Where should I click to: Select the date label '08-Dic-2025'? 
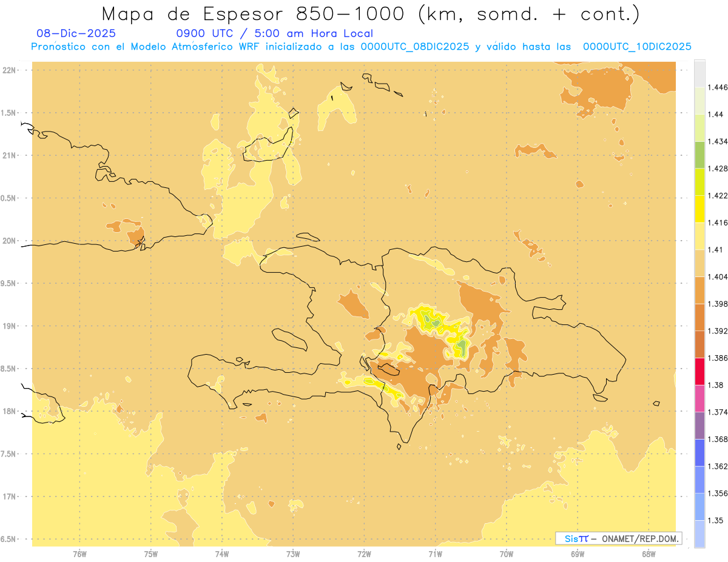click(x=76, y=34)
